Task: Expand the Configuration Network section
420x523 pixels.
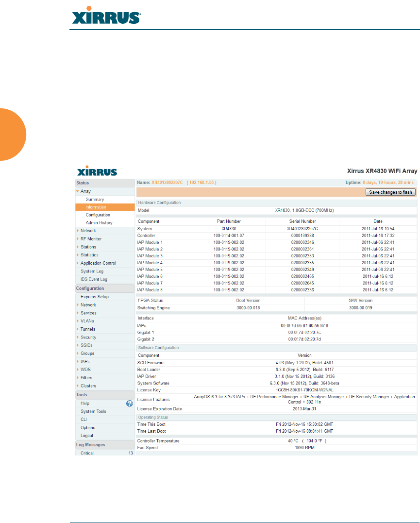Action: (x=77, y=305)
